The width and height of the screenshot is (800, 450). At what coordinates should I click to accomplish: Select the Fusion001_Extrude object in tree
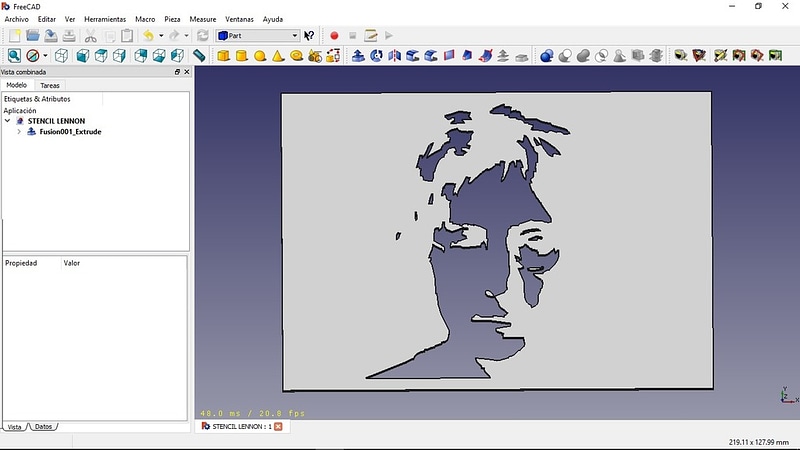pos(70,132)
